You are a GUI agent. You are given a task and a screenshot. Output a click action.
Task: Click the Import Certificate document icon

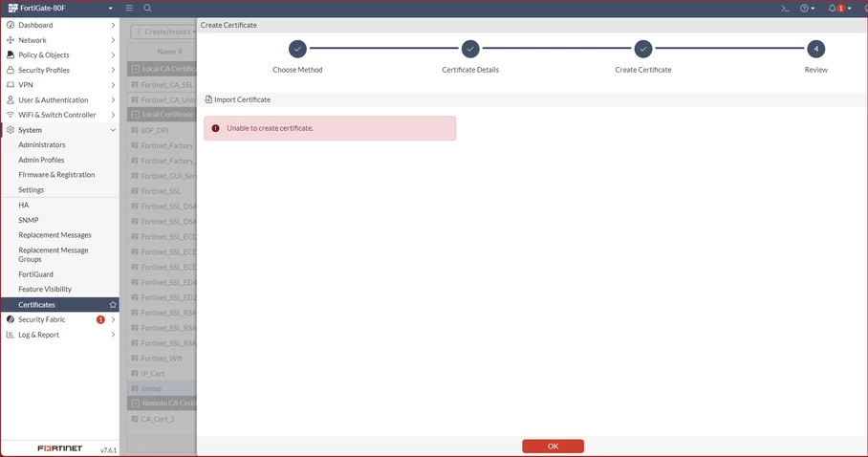coord(208,99)
